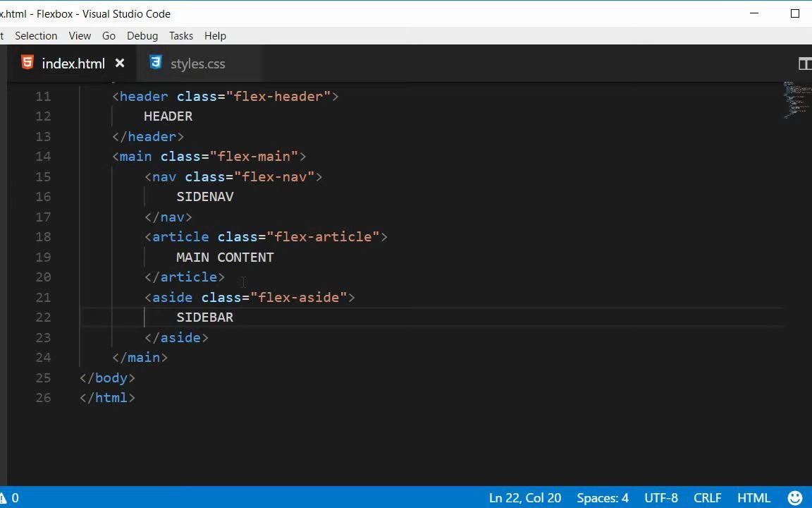Click the closing </body> tag
This screenshot has width=812, height=508.
click(x=107, y=378)
